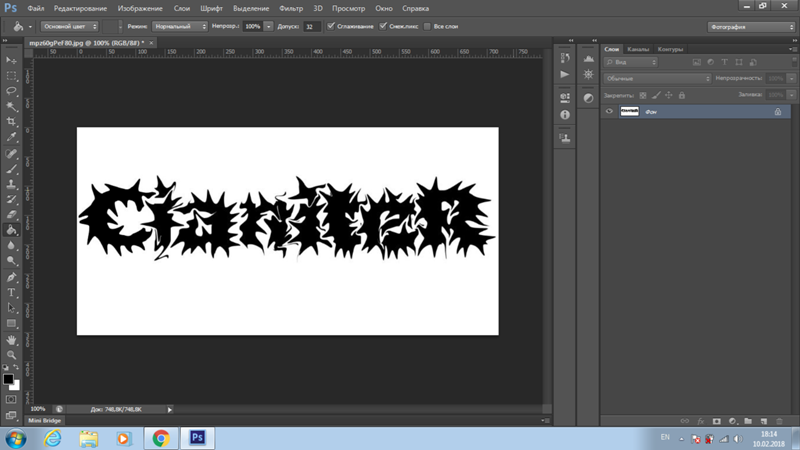Open the Файл menu
Screen dimensions: 800x450
point(36,8)
